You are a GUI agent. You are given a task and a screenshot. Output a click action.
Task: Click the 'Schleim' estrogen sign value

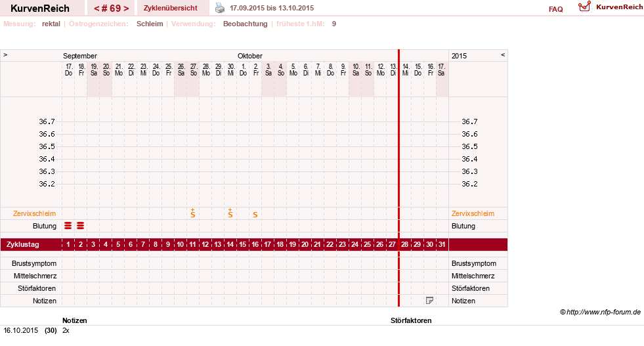pyautogui.click(x=150, y=24)
